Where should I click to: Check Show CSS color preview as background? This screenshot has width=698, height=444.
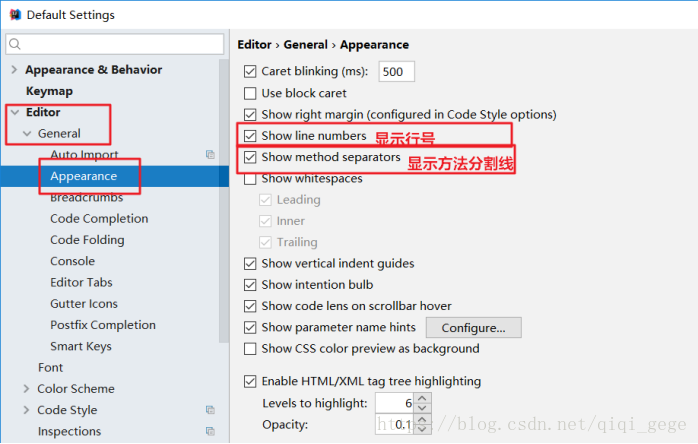click(x=251, y=349)
